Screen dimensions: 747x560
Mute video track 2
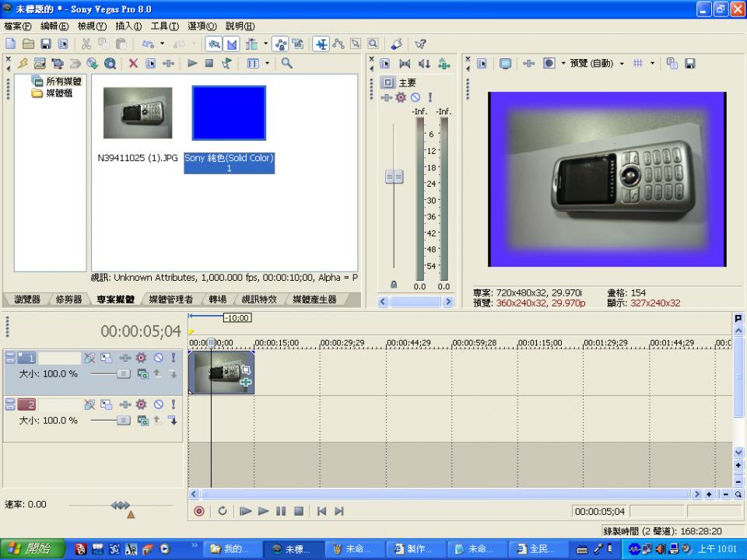point(158,404)
